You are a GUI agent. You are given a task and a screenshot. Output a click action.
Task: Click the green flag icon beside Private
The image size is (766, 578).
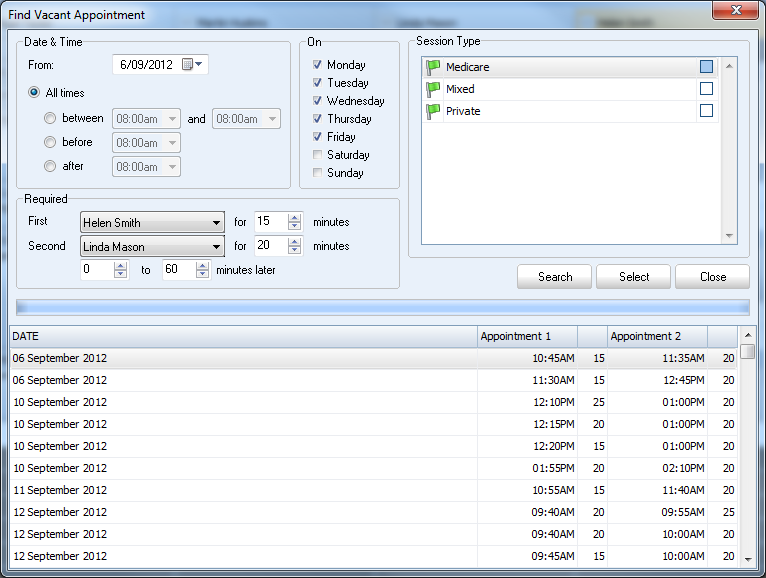click(x=433, y=111)
